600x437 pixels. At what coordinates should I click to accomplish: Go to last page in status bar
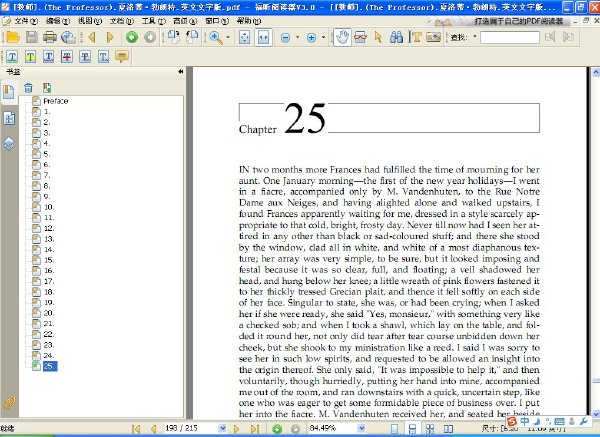(x=255, y=429)
